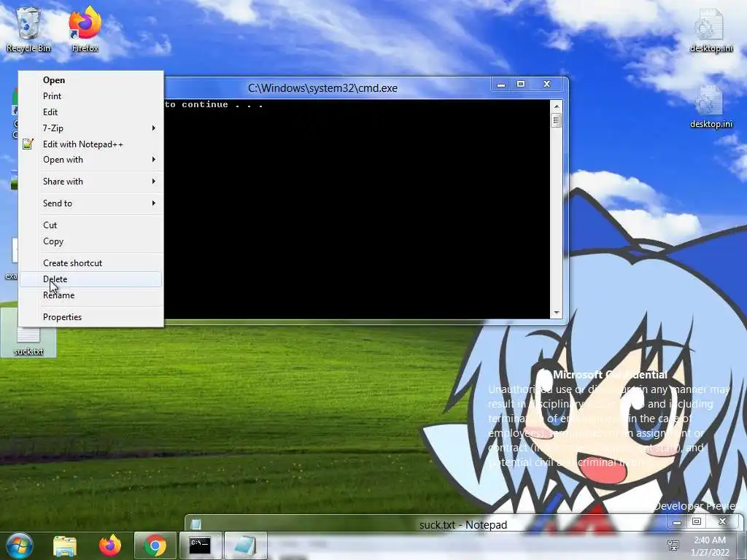Minimize the cmd.exe window
Screen dimensions: 747x560
tap(501, 85)
